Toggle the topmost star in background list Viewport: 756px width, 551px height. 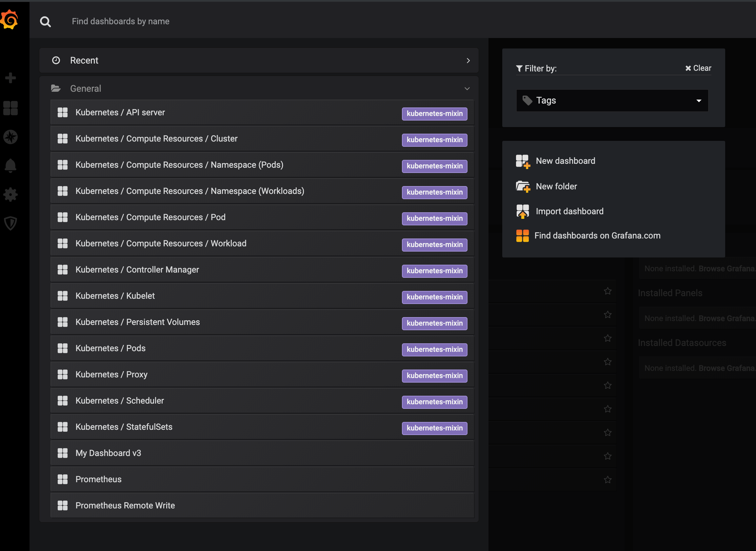click(x=607, y=291)
